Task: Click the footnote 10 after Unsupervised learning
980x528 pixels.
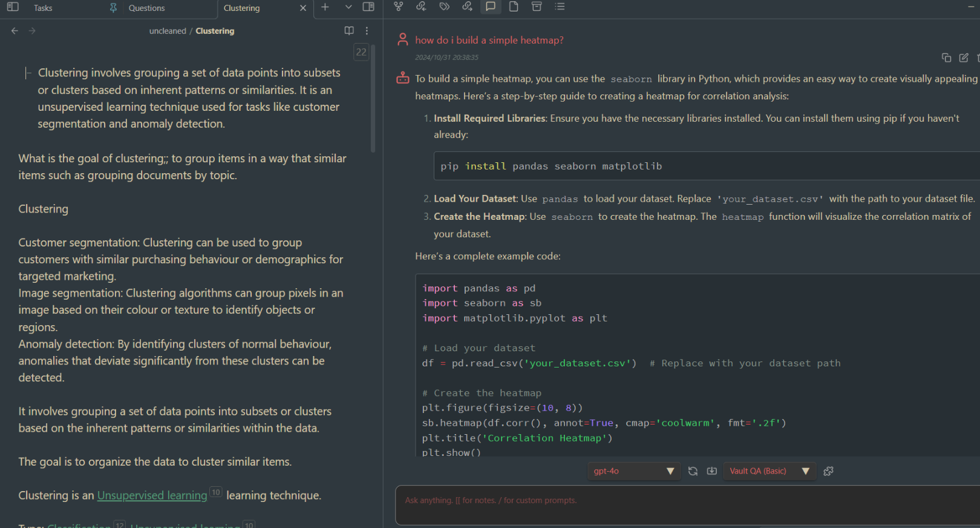Action: click(216, 492)
